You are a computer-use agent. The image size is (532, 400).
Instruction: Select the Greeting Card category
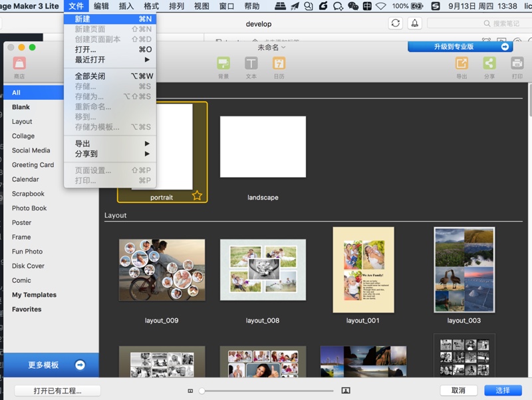[34, 164]
